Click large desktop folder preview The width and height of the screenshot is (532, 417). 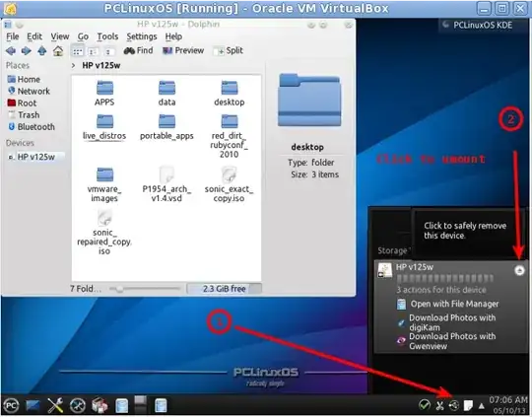(x=309, y=101)
